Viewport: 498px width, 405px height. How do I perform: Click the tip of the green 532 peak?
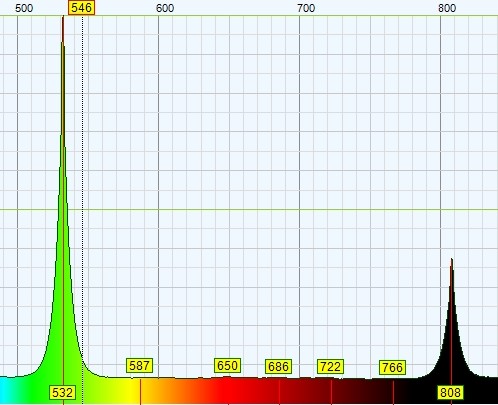63,17
